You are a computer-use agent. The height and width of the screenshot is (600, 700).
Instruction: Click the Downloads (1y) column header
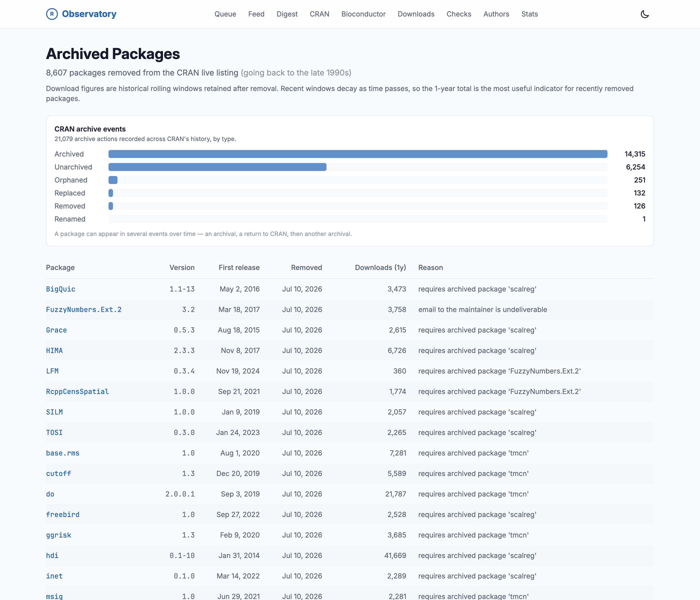[380, 267]
